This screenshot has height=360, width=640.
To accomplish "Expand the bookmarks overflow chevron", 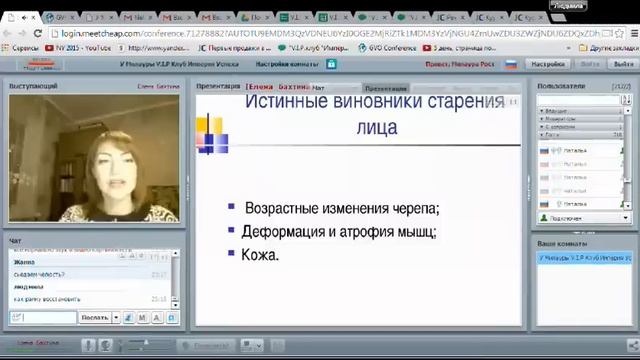I will 569,48.
